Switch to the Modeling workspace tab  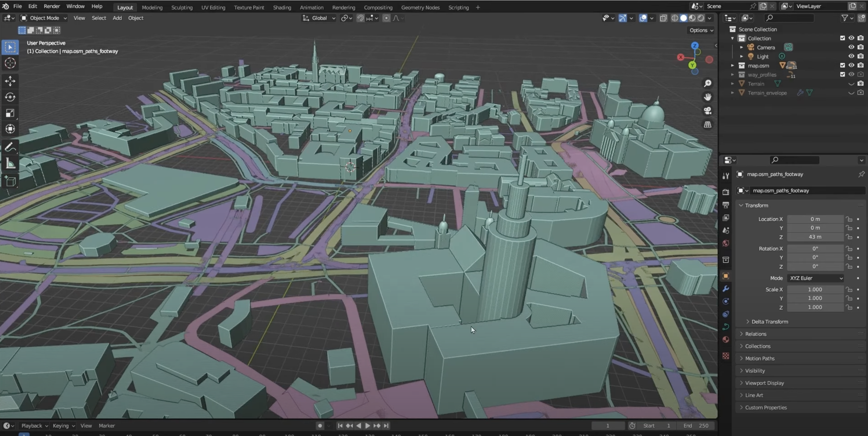click(152, 7)
